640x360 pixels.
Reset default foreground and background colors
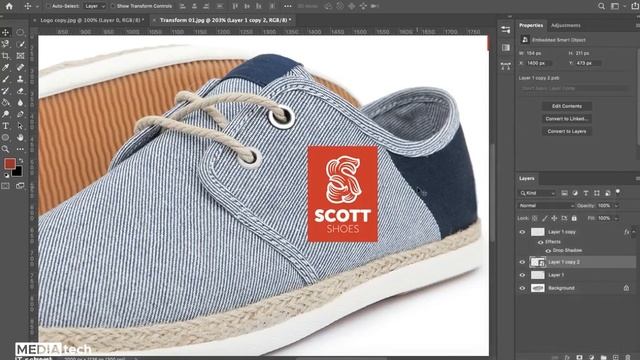point(6,175)
